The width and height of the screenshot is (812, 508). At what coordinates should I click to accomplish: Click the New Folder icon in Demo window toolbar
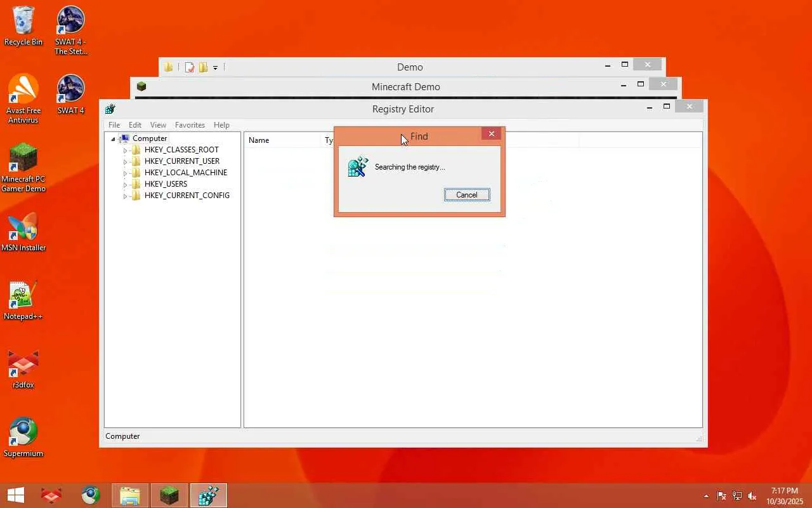click(203, 67)
